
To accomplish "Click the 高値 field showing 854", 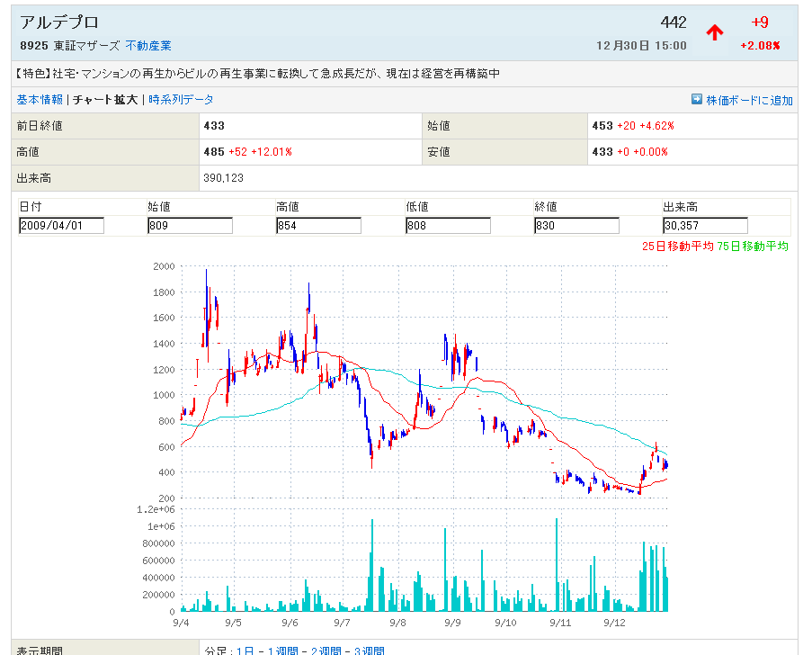I will pyautogui.click(x=318, y=226).
